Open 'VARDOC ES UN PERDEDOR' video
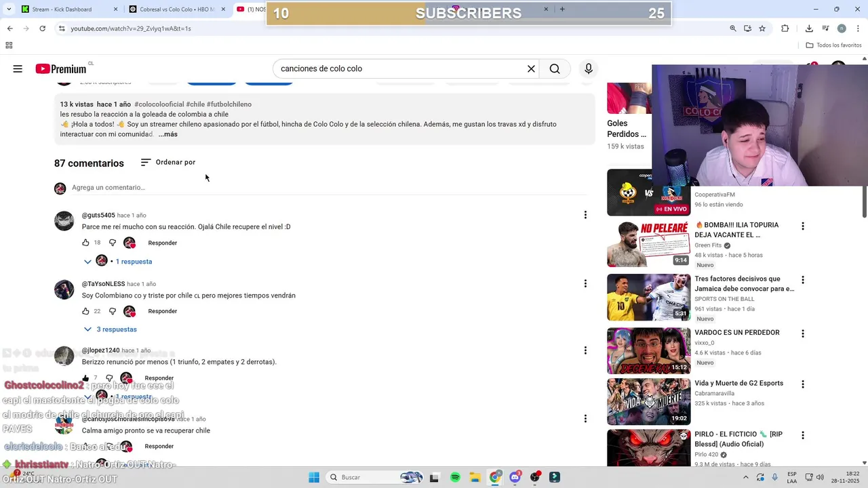 737,333
